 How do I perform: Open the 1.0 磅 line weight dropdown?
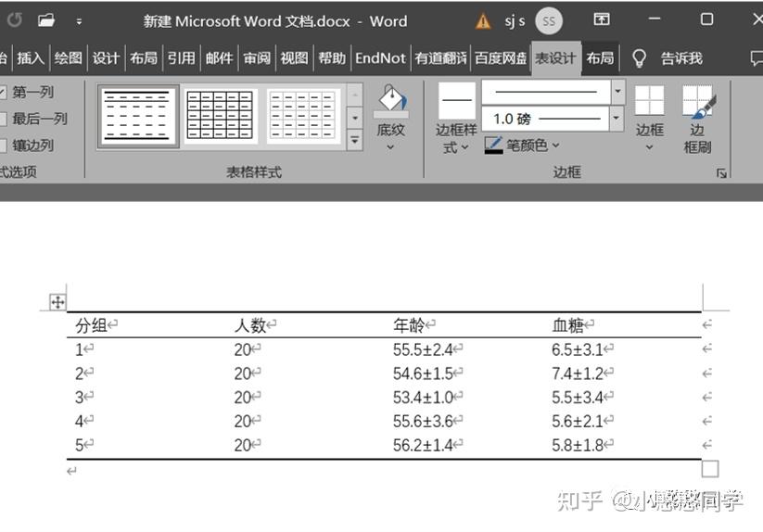click(616, 119)
